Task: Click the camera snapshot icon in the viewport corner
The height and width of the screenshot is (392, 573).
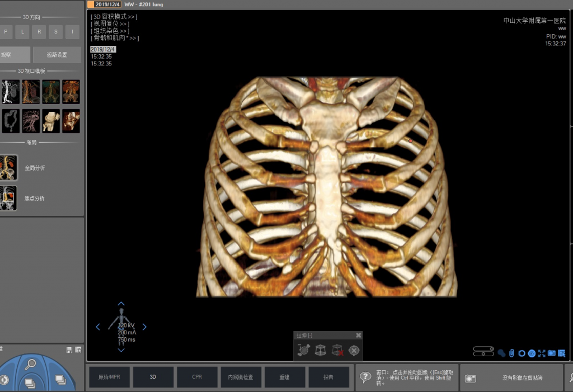Action: 552,353
